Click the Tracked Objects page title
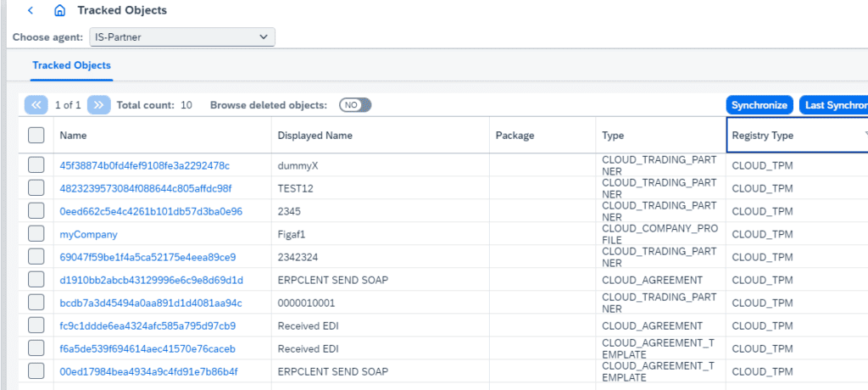This screenshot has width=868, height=390. point(122,10)
